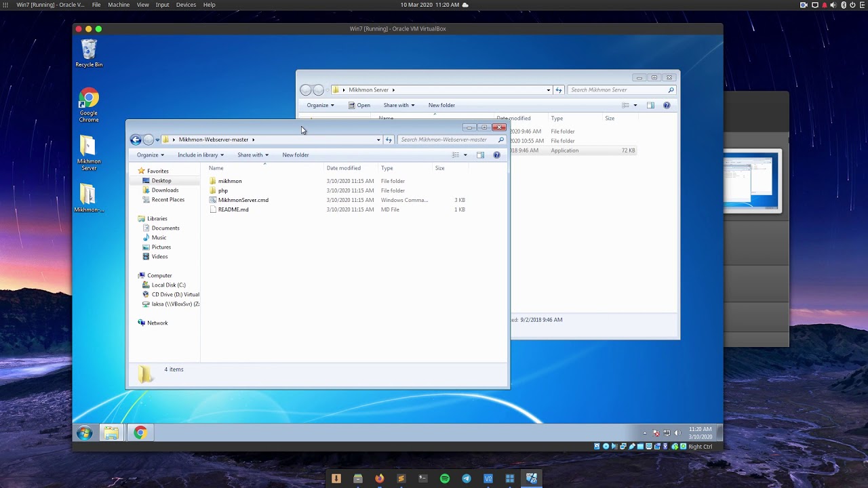
Task: Open Spotify from the host dock
Action: click(x=445, y=479)
